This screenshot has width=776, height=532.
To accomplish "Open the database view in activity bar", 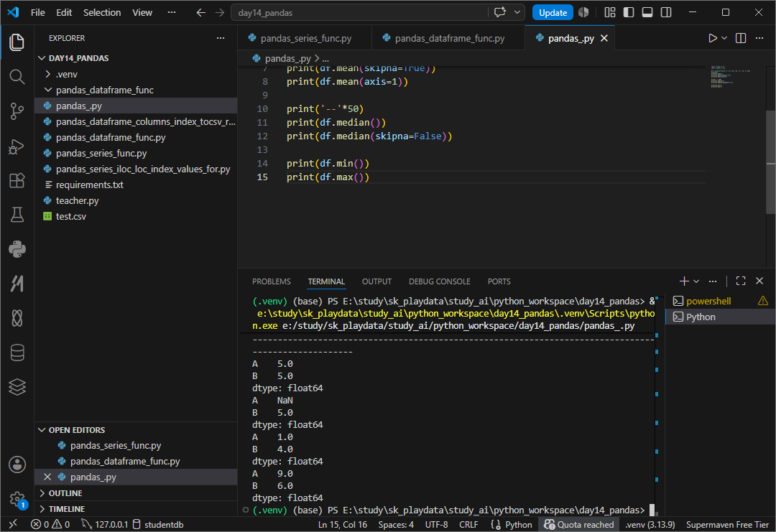I will pyautogui.click(x=17, y=353).
